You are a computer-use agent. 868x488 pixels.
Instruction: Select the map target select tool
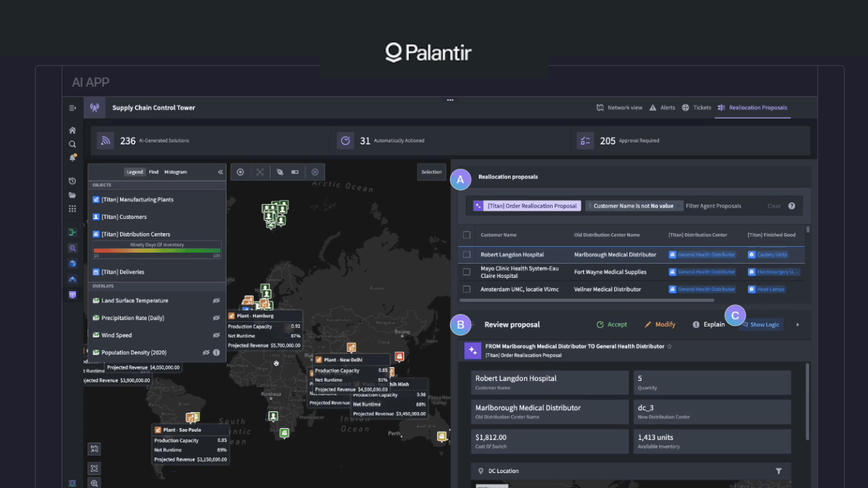(240, 172)
